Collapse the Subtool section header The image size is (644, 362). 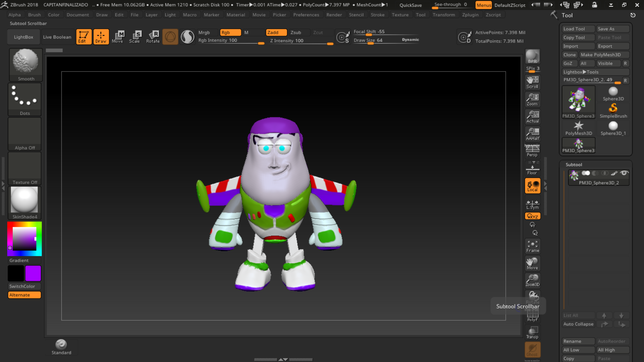coord(574,165)
